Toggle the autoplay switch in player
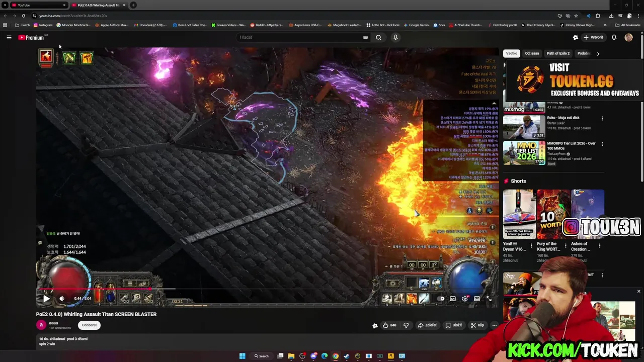Image resolution: width=644 pixels, height=362 pixels. click(441, 299)
